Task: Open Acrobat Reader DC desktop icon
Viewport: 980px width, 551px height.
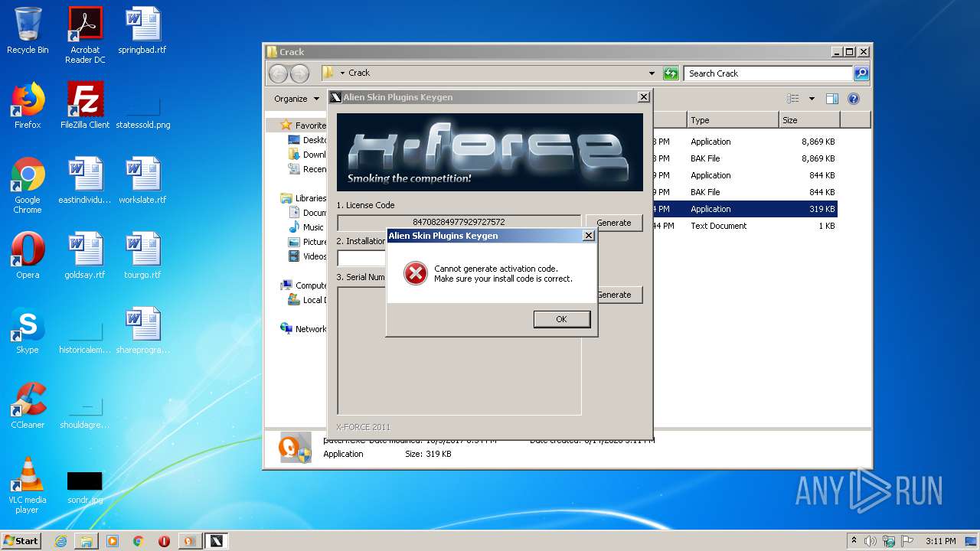Action: tap(85, 35)
